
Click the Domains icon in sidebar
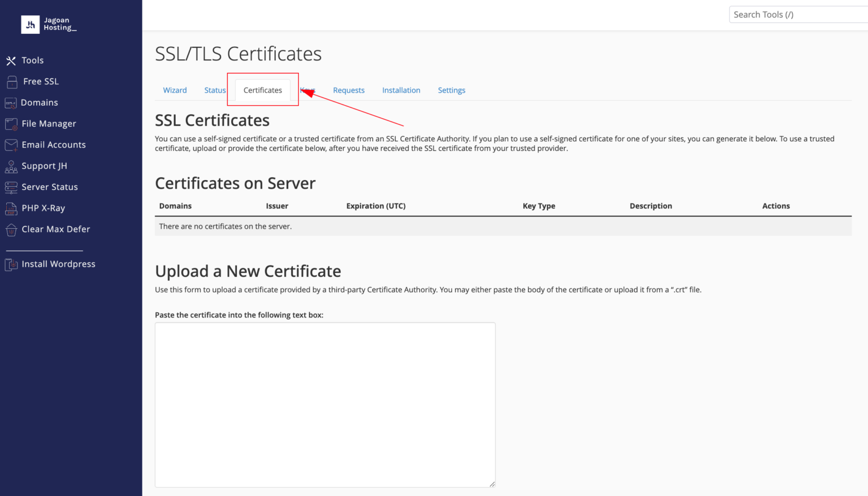click(11, 103)
